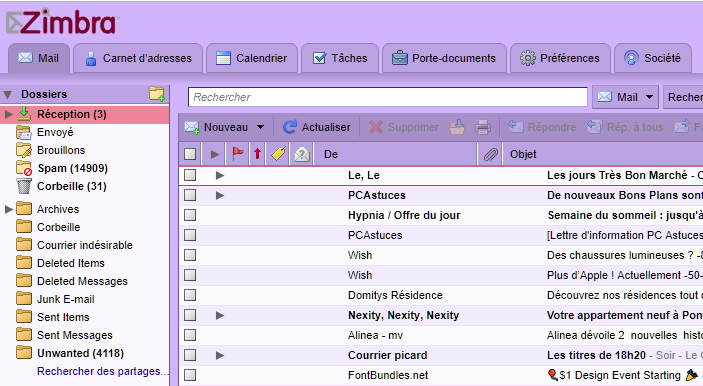Screen dimensions: 703x386
Task: Click the Brouillons folder icon
Action: tap(24, 150)
